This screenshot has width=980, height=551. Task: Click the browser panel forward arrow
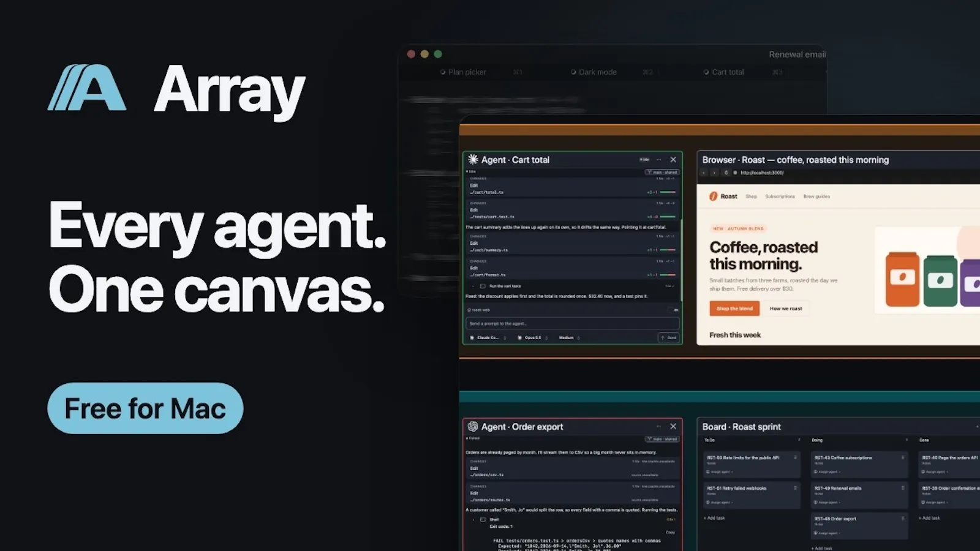(x=714, y=173)
